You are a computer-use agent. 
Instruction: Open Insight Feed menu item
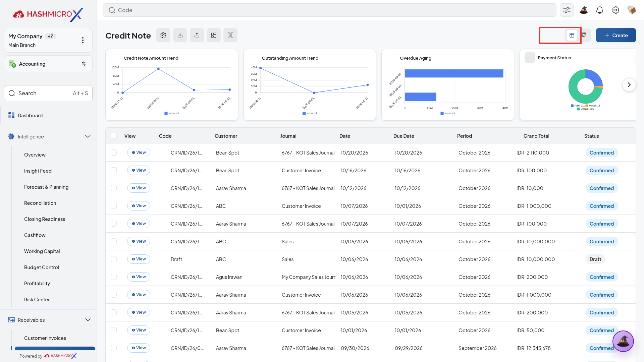(x=38, y=171)
